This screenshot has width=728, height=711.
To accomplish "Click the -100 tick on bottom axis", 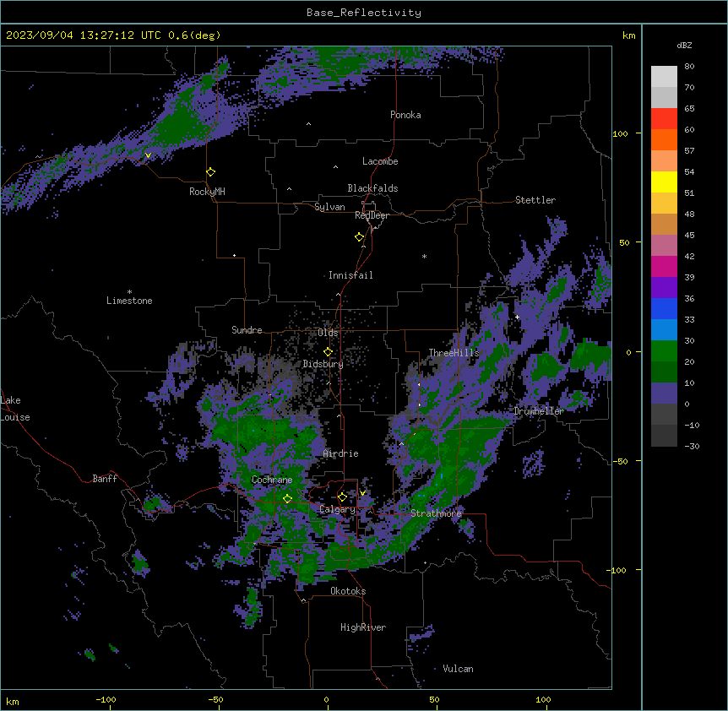I will (106, 700).
